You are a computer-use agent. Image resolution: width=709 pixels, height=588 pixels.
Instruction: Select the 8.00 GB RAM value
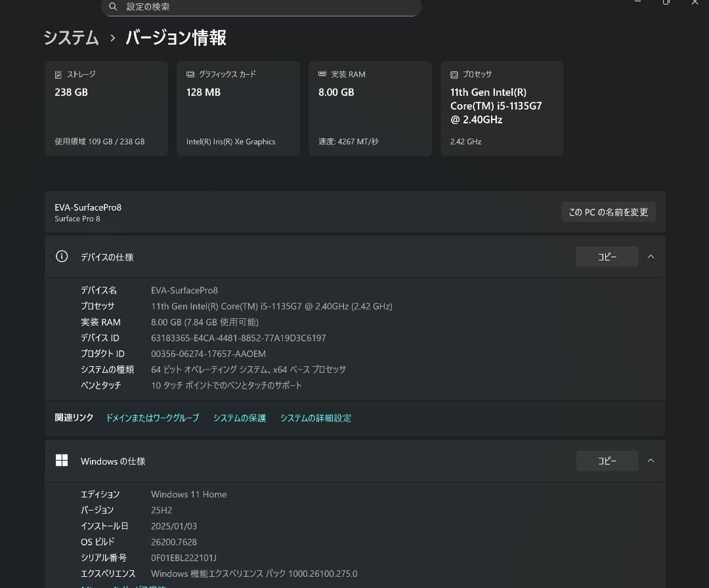pos(336,92)
